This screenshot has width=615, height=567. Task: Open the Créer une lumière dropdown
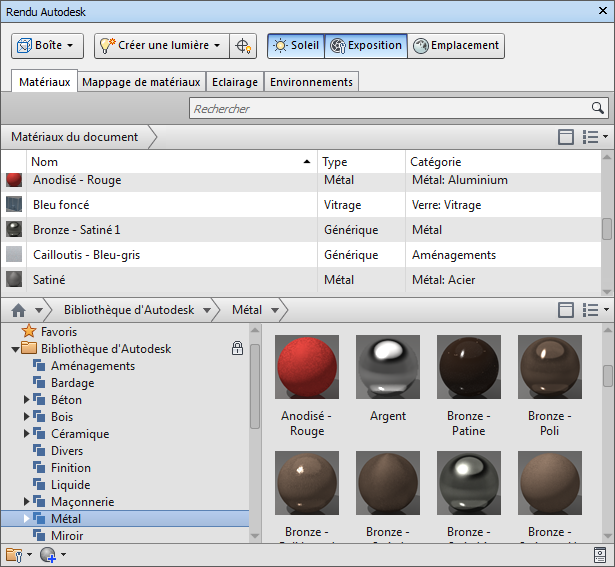pyautogui.click(x=162, y=45)
